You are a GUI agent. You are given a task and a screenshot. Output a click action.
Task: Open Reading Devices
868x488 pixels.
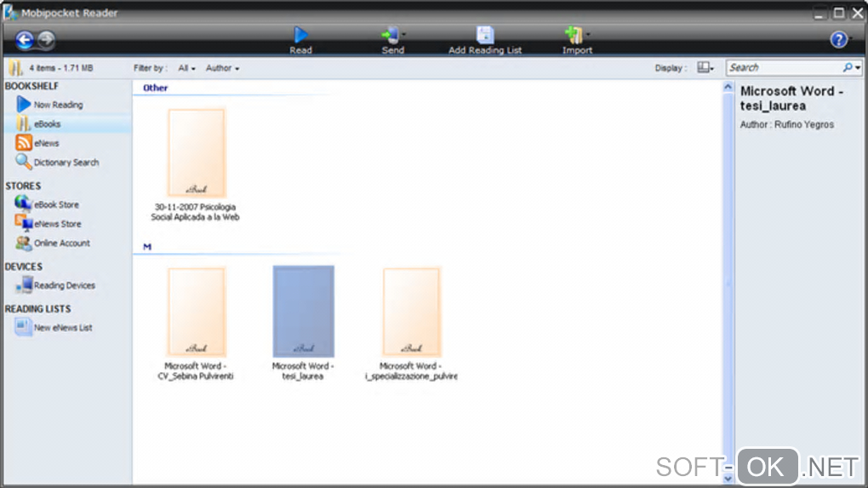[55, 285]
